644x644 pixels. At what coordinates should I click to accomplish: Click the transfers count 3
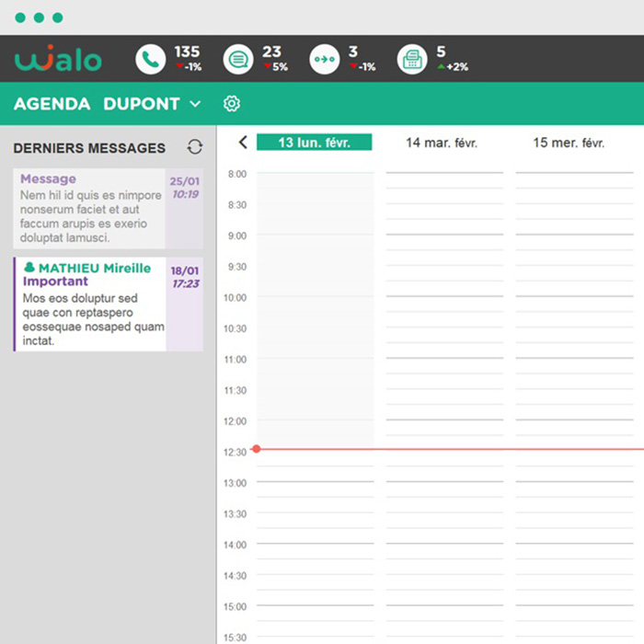tap(353, 52)
